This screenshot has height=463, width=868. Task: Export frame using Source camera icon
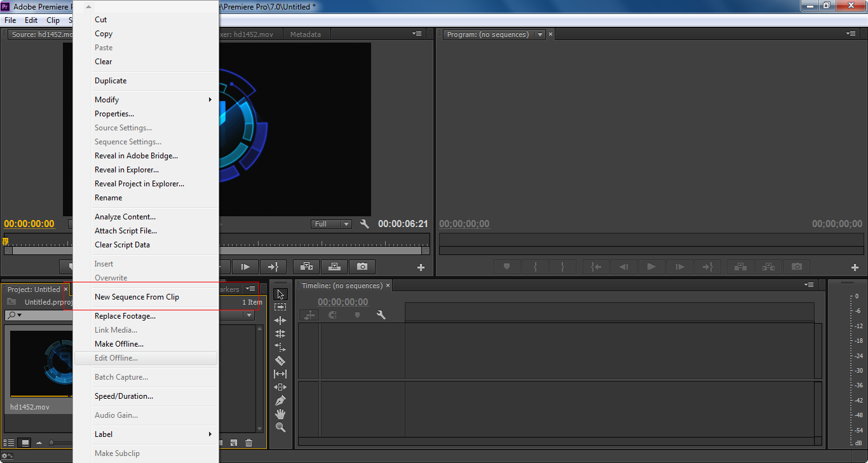[x=362, y=266]
